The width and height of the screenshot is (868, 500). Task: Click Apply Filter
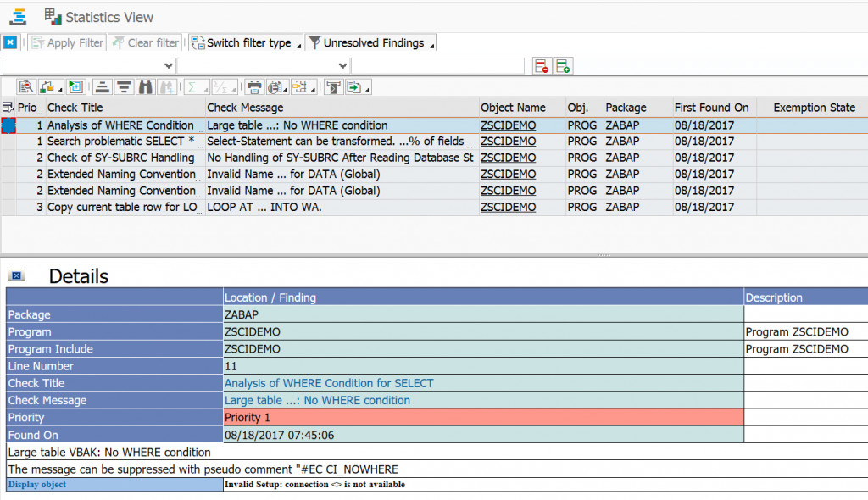click(66, 42)
